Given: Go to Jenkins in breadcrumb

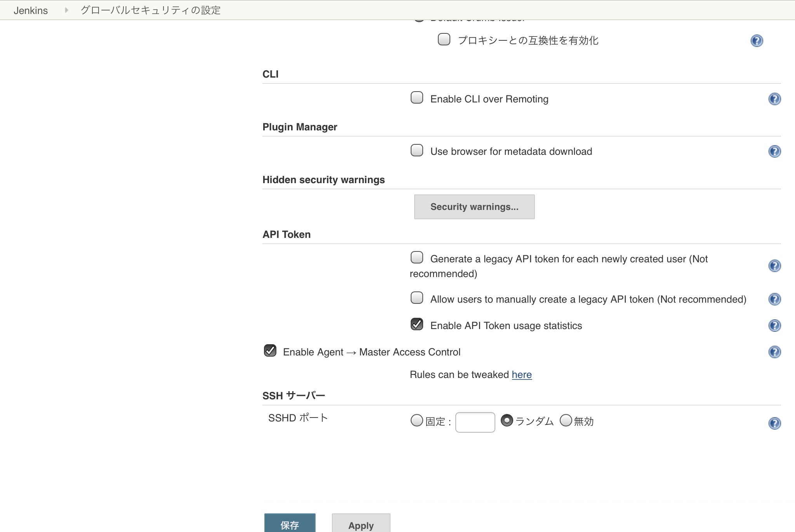Looking at the screenshot, I should tap(31, 10).
